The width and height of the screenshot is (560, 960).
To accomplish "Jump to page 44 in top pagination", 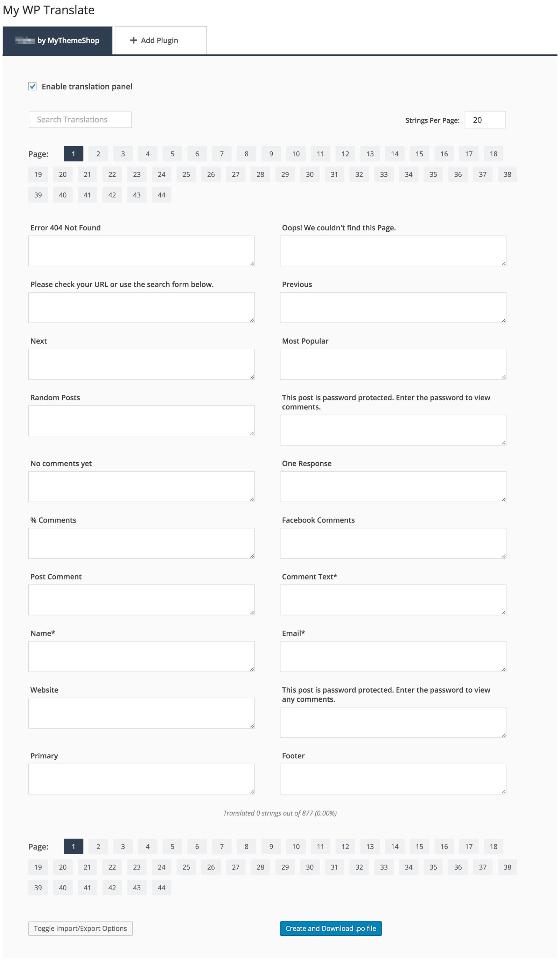I will click(x=161, y=195).
